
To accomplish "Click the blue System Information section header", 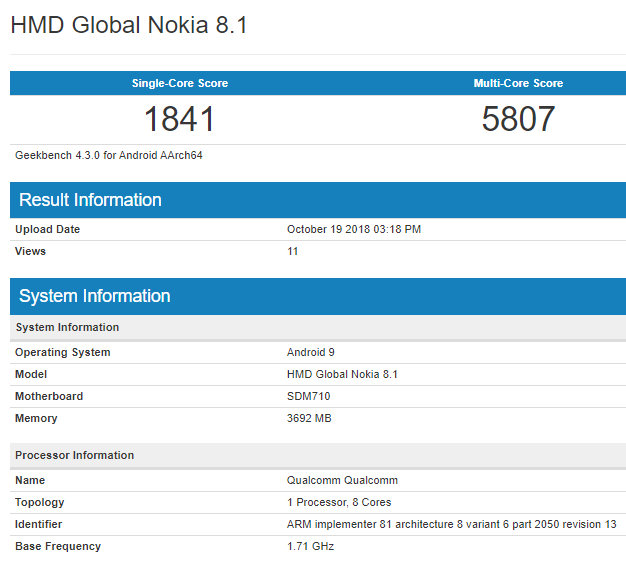I will pyautogui.click(x=94, y=296).
